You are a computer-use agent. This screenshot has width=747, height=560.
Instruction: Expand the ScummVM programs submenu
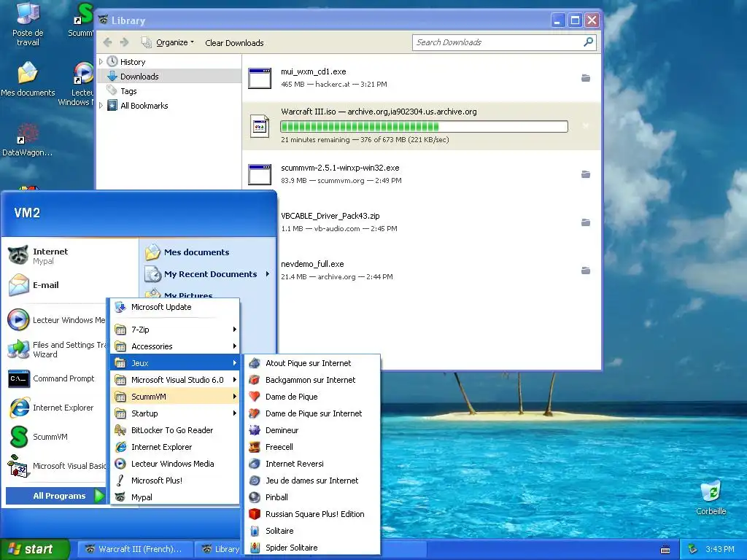click(x=175, y=397)
